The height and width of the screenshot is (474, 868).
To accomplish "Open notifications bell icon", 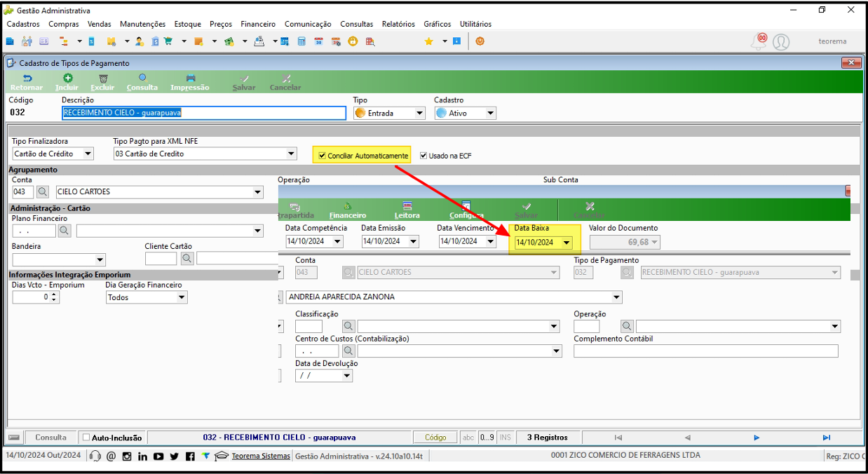I will tap(759, 41).
